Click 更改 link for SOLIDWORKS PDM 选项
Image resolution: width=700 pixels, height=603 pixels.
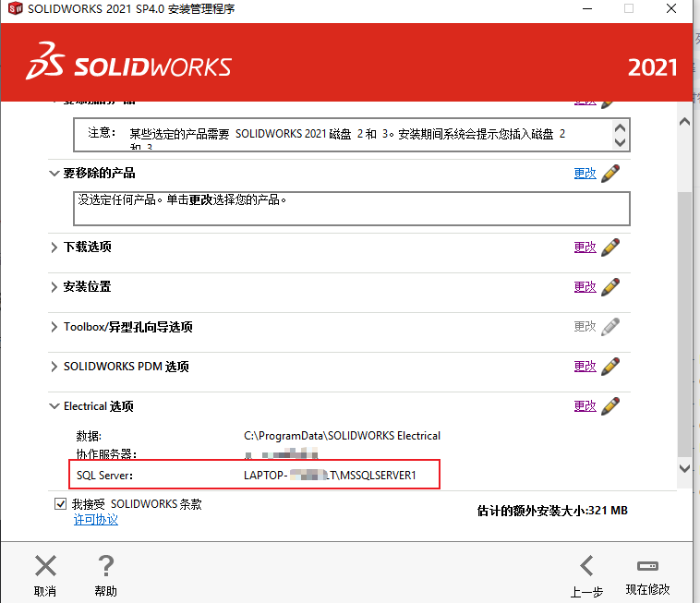[x=585, y=366]
